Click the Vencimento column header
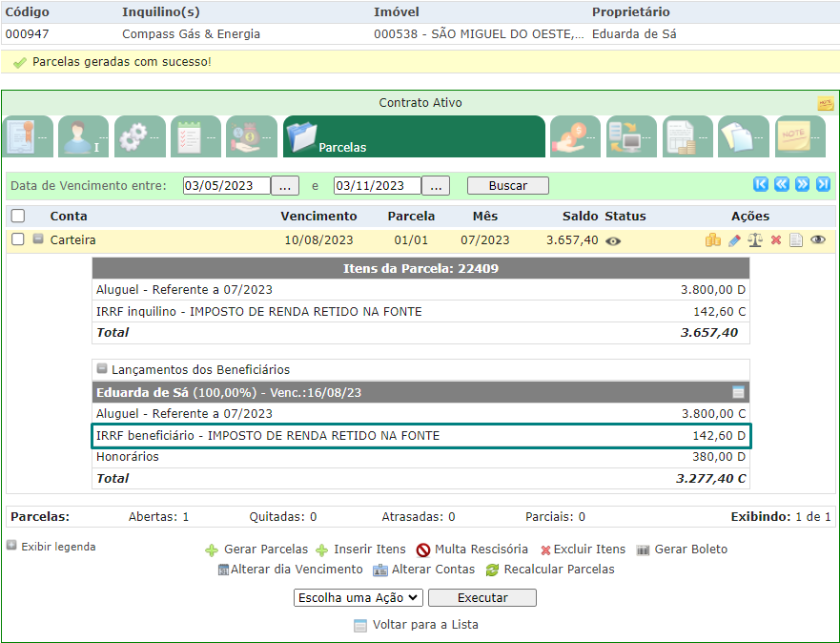Screen dimensions: 840x643 [318, 216]
